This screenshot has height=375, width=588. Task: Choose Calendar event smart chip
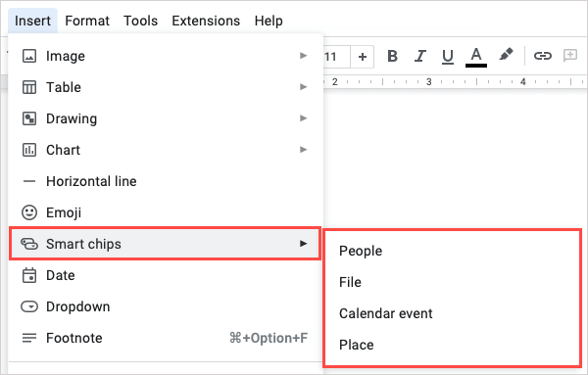click(x=385, y=313)
